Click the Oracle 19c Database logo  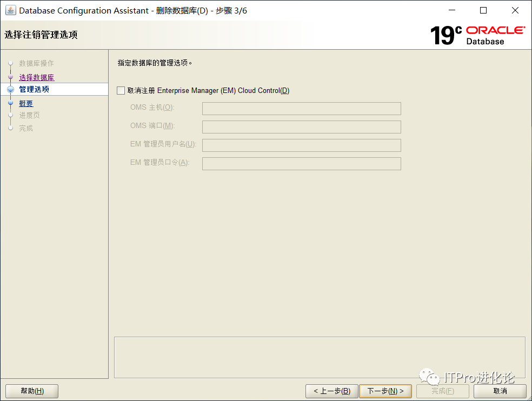pos(478,35)
